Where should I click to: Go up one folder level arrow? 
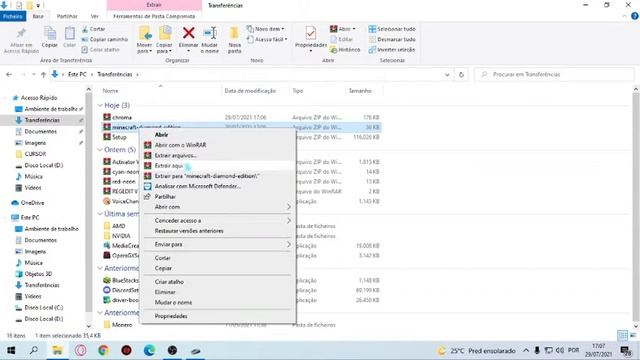(x=43, y=75)
